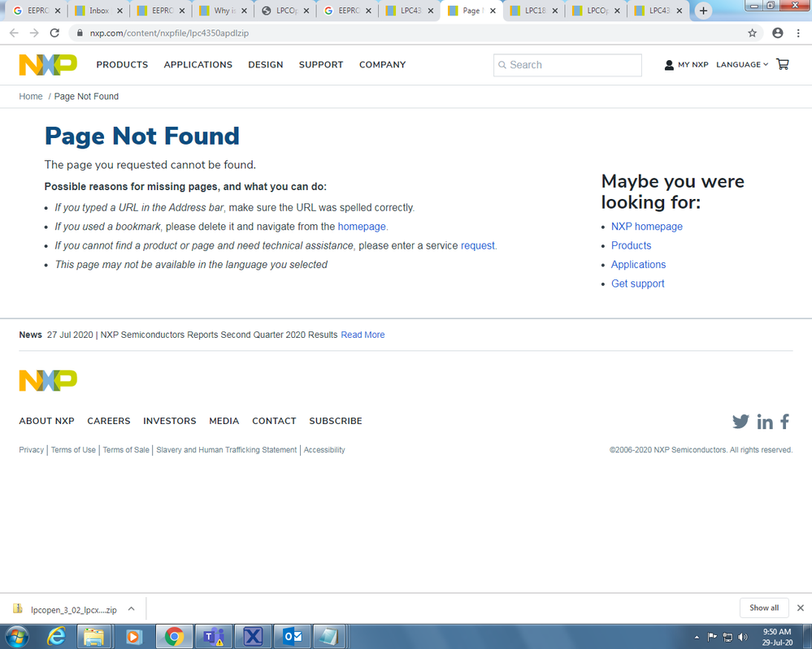
Task: Bookmark this page with the star icon
Action: [752, 33]
